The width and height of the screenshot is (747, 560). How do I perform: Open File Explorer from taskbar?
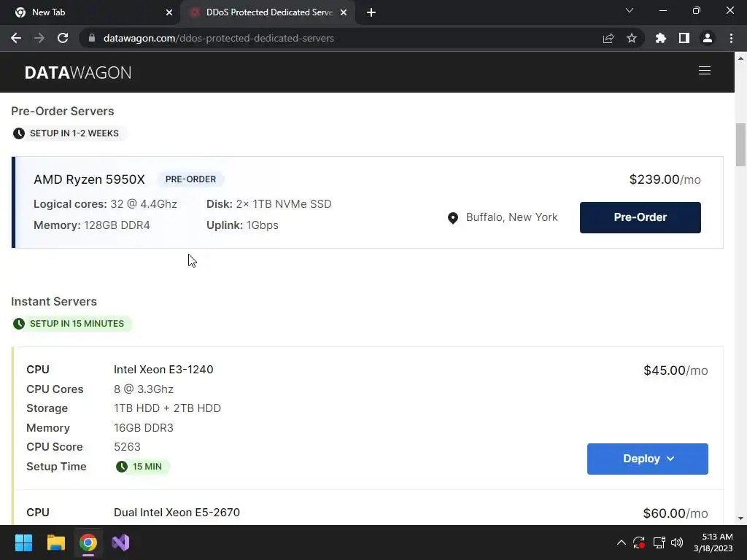click(55, 542)
